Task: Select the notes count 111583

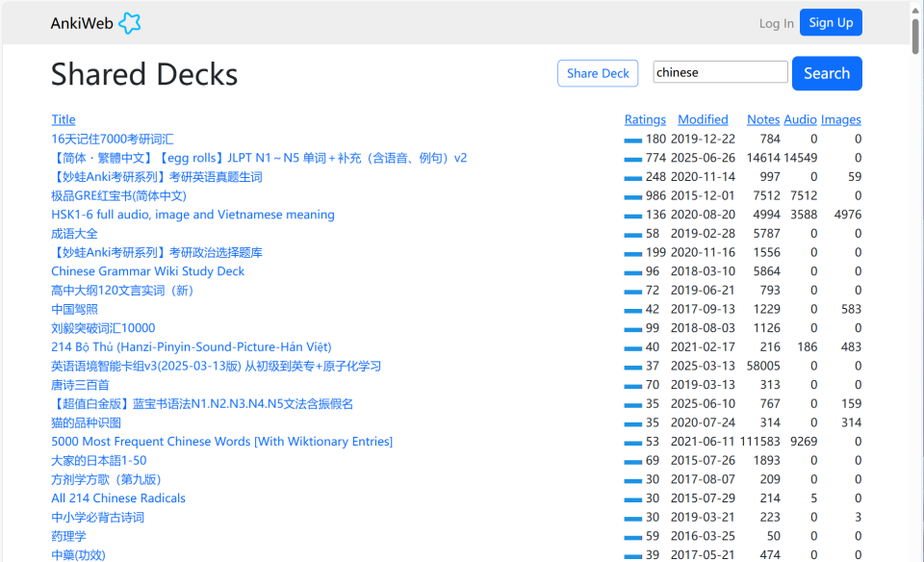Action: pos(759,442)
